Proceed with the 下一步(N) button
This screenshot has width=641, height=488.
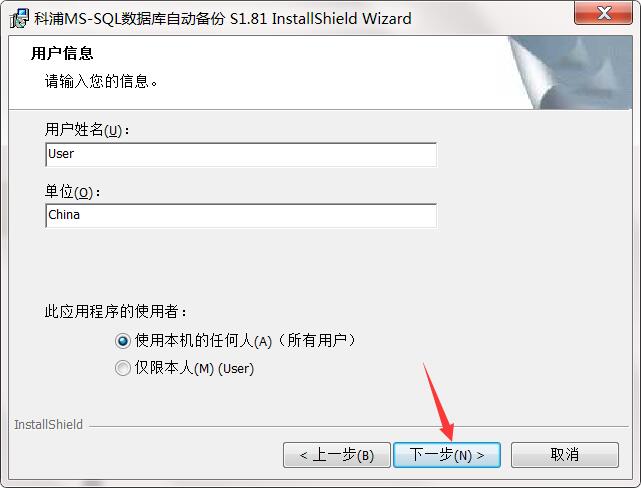(x=447, y=455)
